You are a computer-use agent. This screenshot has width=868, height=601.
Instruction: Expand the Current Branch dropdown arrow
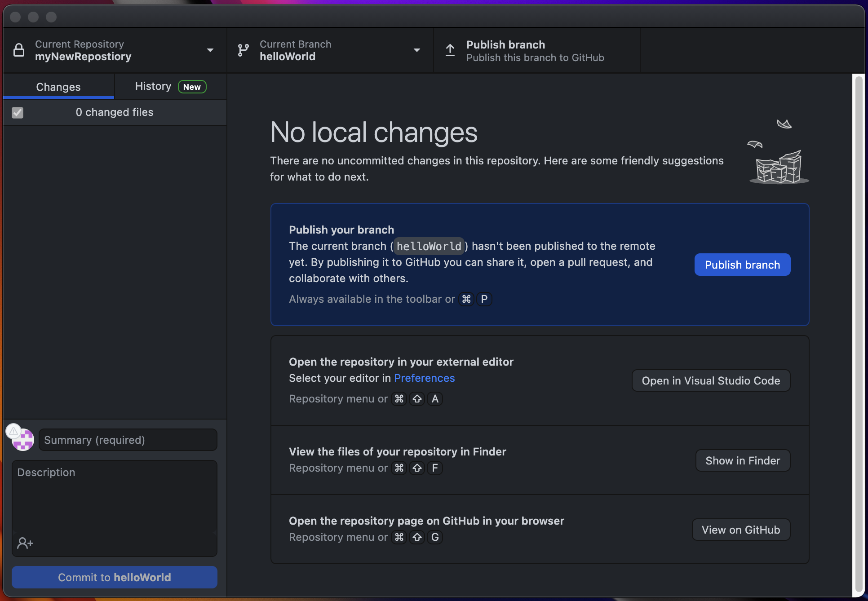click(416, 50)
